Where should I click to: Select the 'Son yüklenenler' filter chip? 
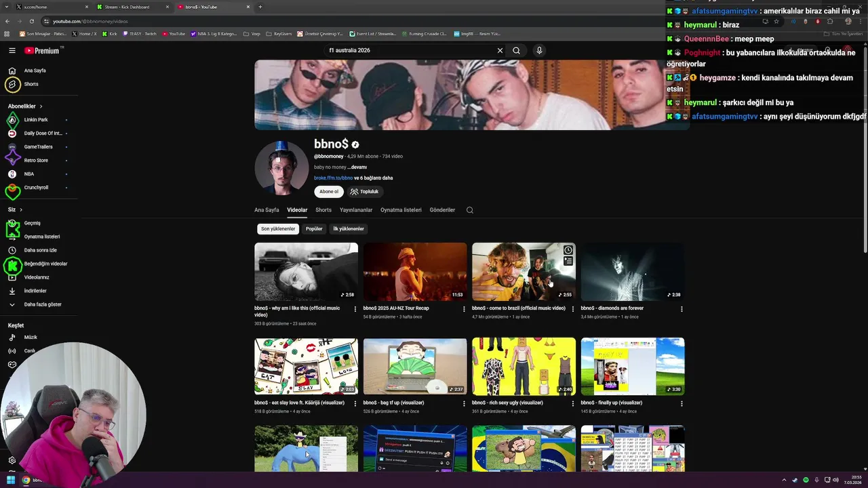(278, 229)
